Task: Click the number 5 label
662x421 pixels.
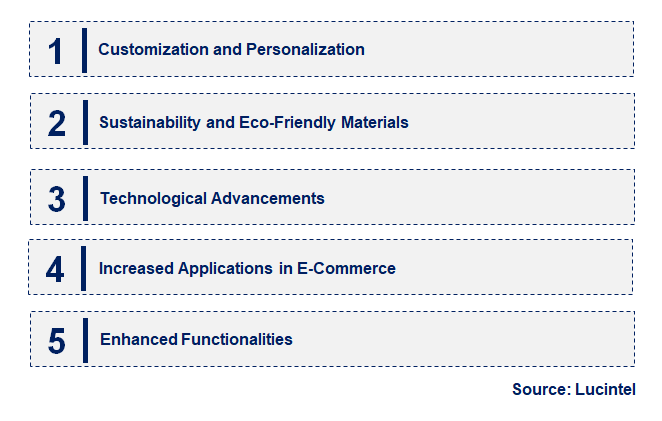Action: pos(57,341)
